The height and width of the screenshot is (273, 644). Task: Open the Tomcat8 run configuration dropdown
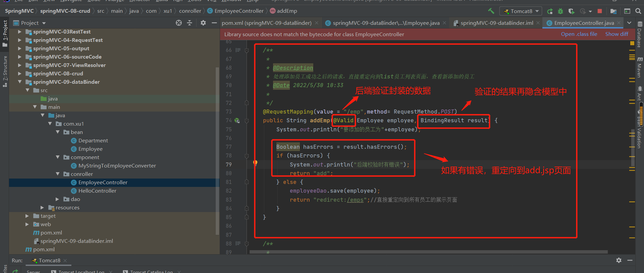click(x=521, y=11)
